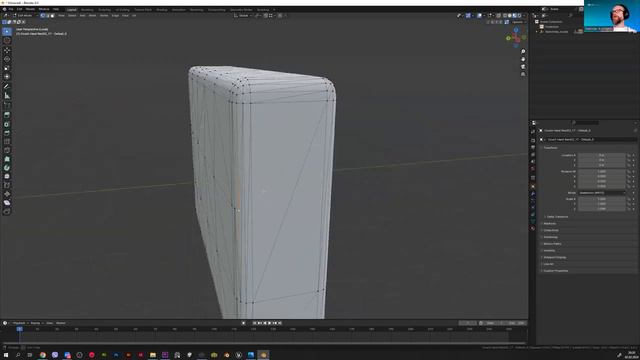Select the Measure tool

[x=7, y=96]
